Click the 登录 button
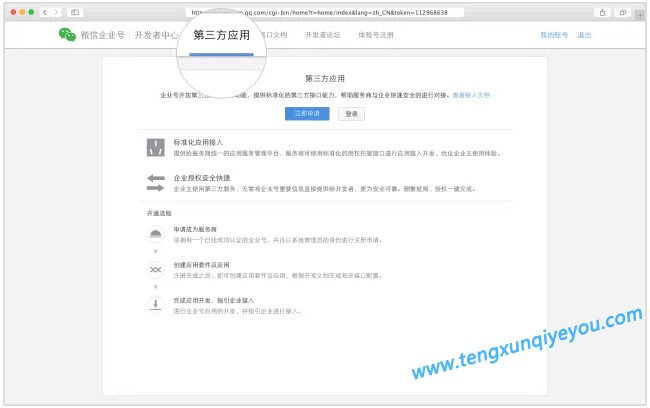 click(x=351, y=114)
